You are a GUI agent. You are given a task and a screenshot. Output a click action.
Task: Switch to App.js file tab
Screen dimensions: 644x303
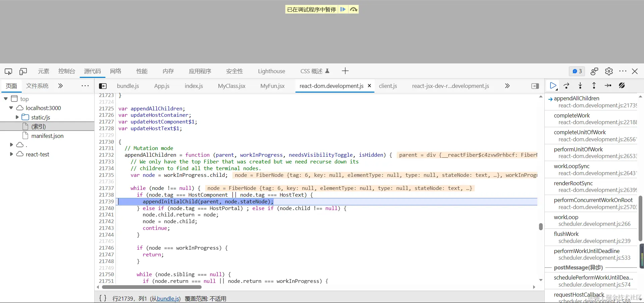[x=162, y=86]
